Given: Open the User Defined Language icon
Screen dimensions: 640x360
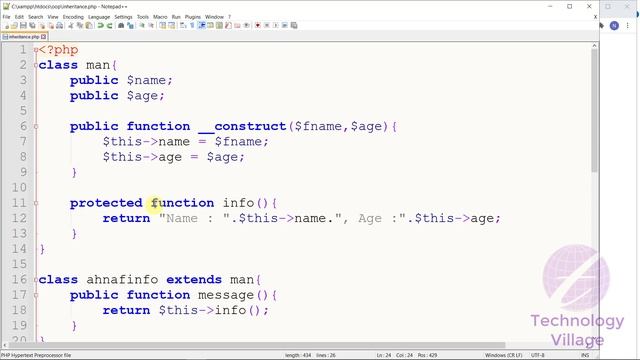Looking at the screenshot, I should [210, 25].
